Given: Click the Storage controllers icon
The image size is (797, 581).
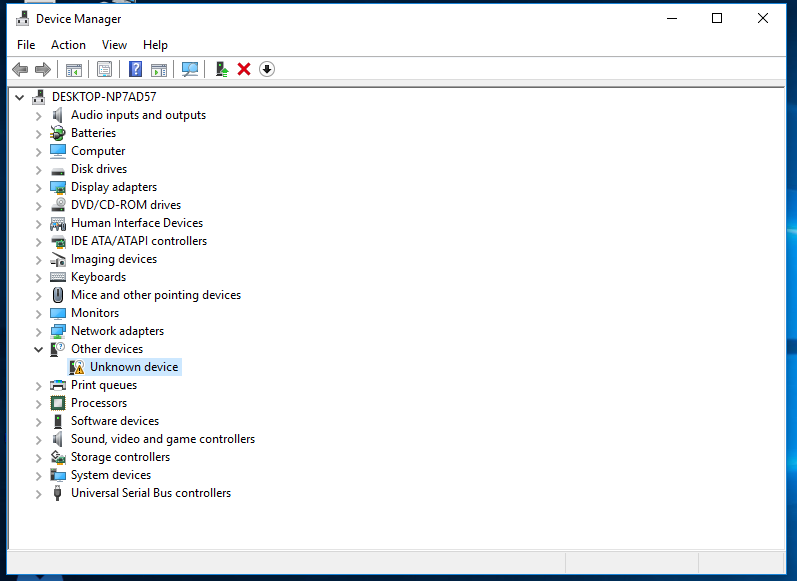Looking at the screenshot, I should coord(58,457).
